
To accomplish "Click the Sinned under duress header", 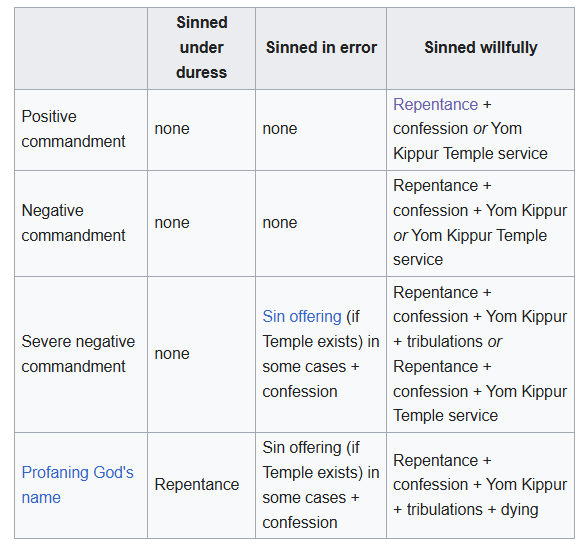I will [202, 48].
